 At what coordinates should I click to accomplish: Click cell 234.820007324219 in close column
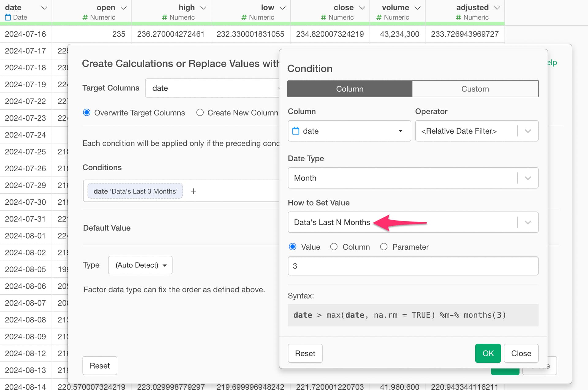click(330, 34)
